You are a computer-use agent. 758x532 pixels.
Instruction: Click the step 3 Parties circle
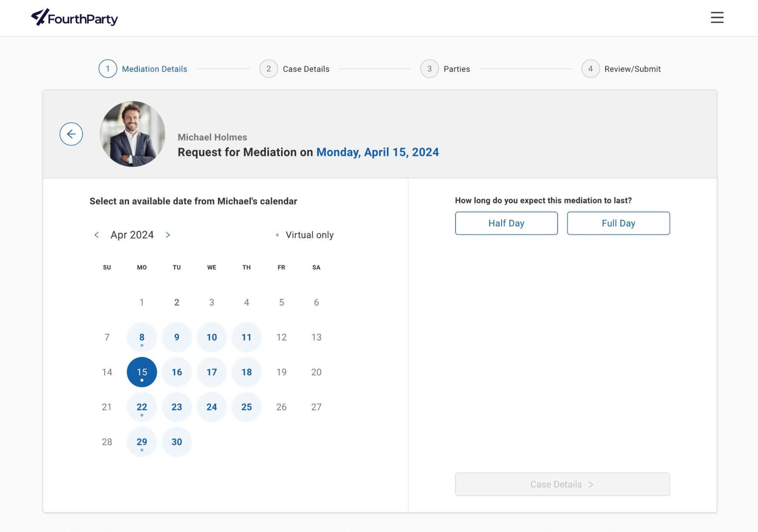point(429,68)
